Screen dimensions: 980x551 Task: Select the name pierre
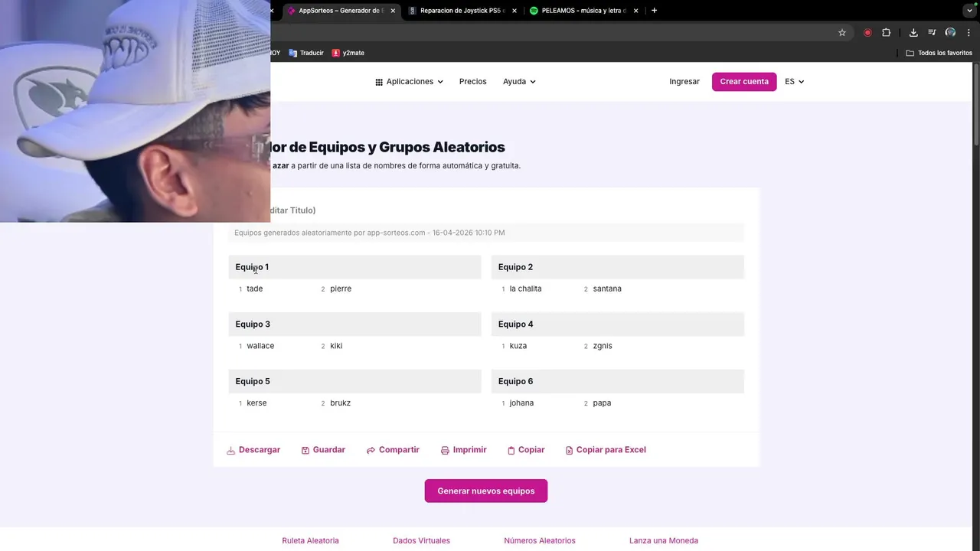[341, 289]
